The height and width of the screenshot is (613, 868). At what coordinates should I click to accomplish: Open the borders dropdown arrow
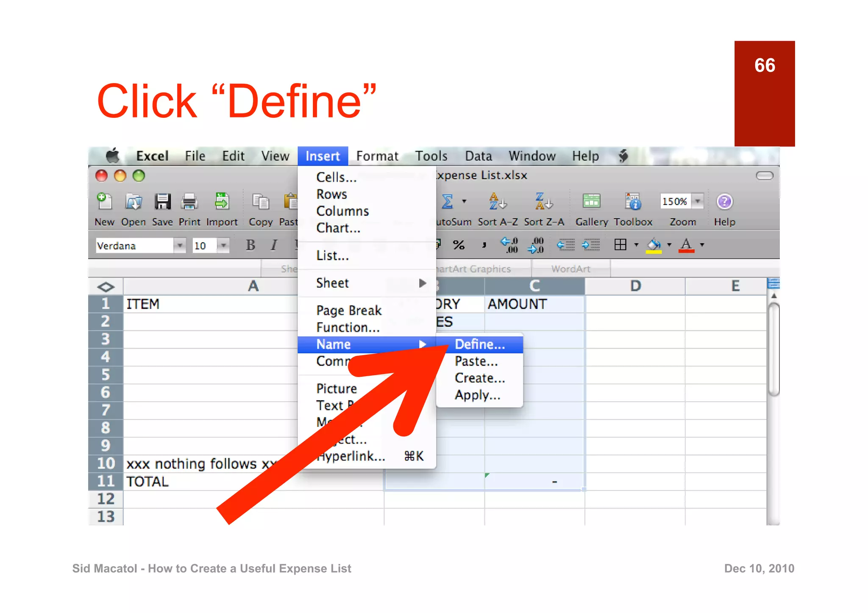click(636, 245)
